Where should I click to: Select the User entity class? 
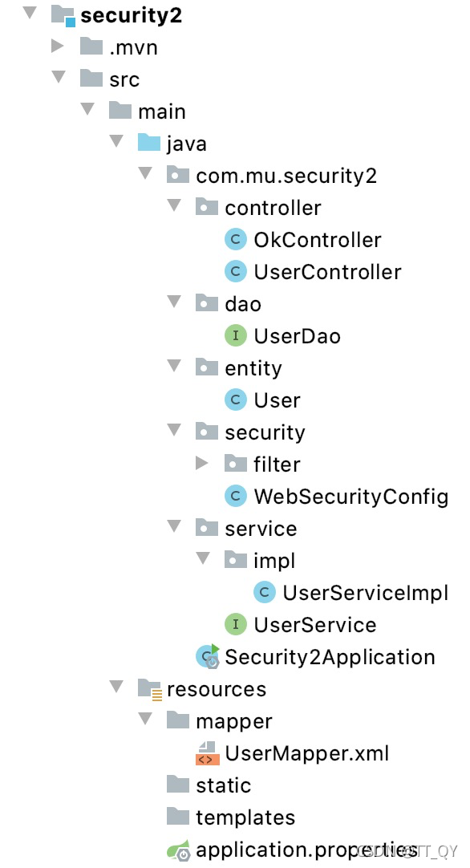click(x=277, y=400)
